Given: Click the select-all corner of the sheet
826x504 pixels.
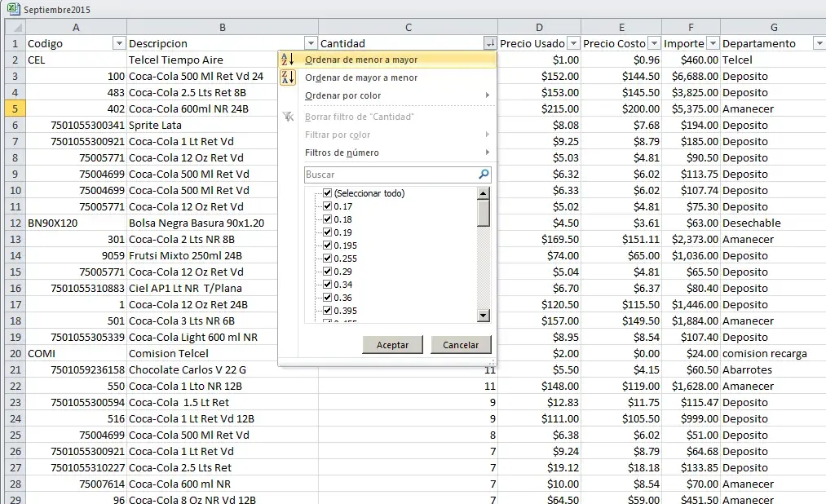Looking at the screenshot, I should 12,27.
